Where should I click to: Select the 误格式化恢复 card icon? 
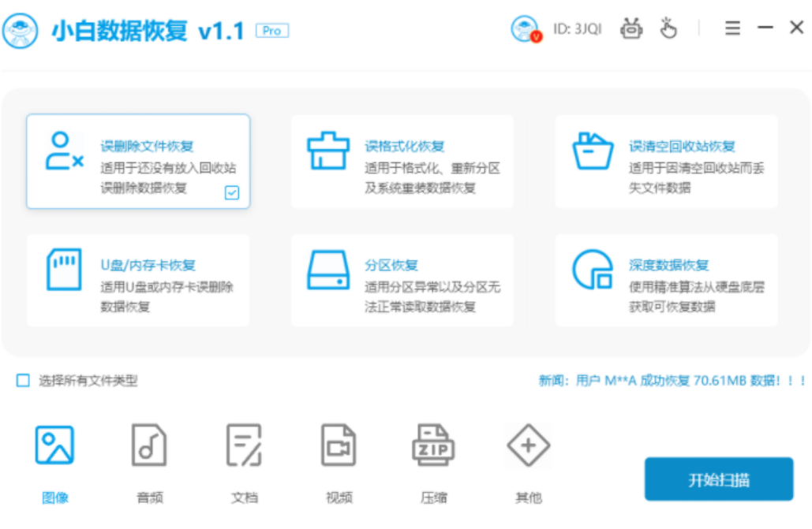click(328, 151)
